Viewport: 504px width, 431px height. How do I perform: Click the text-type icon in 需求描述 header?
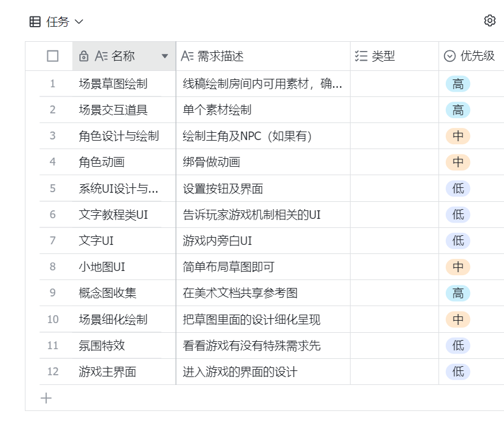(x=187, y=56)
